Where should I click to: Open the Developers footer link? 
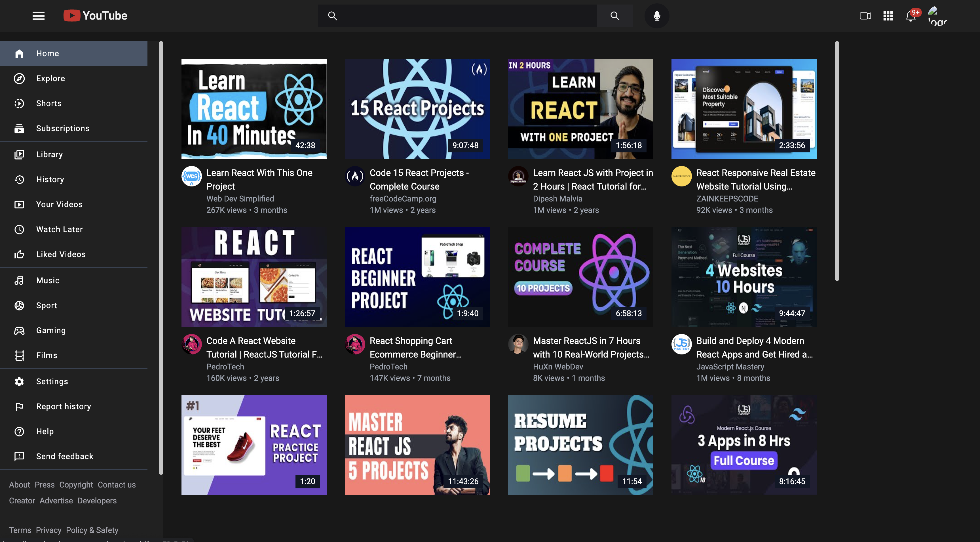point(97,501)
